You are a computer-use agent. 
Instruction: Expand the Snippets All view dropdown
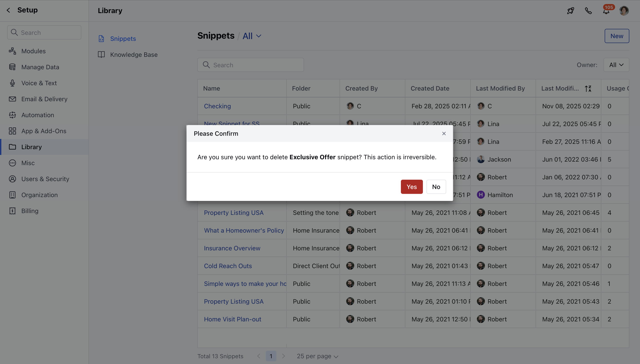coord(252,36)
